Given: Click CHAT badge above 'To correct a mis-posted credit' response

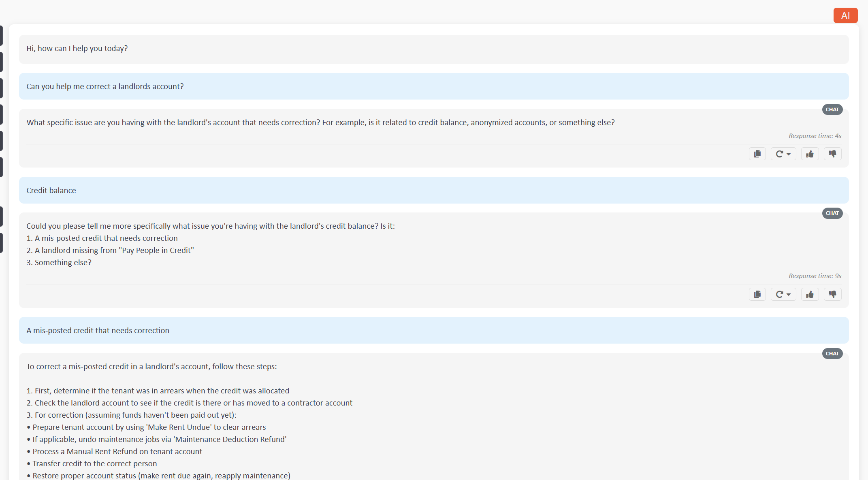Looking at the screenshot, I should 832,354.
